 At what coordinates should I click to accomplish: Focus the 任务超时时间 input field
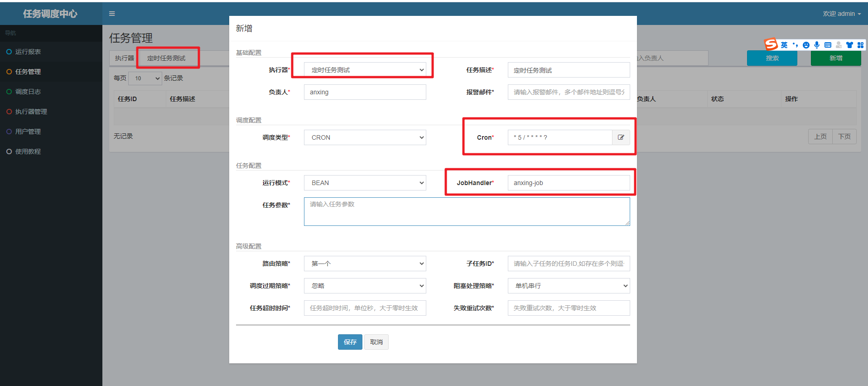click(365, 308)
